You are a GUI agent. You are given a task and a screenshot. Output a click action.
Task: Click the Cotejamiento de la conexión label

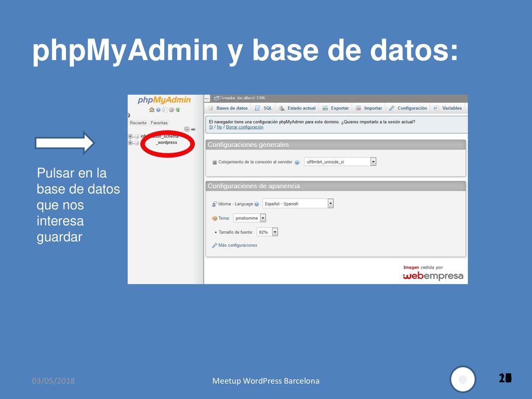click(255, 162)
